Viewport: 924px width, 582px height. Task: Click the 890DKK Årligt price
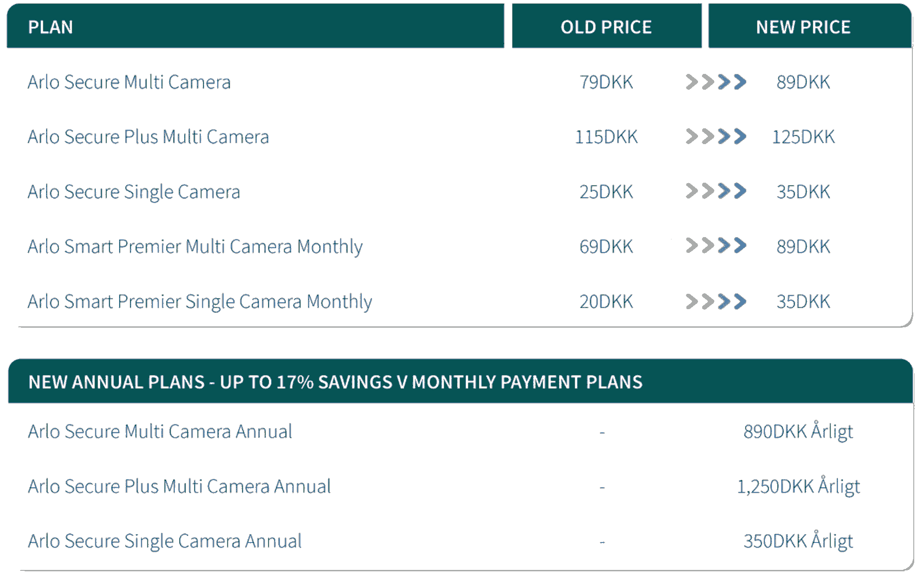(x=798, y=431)
